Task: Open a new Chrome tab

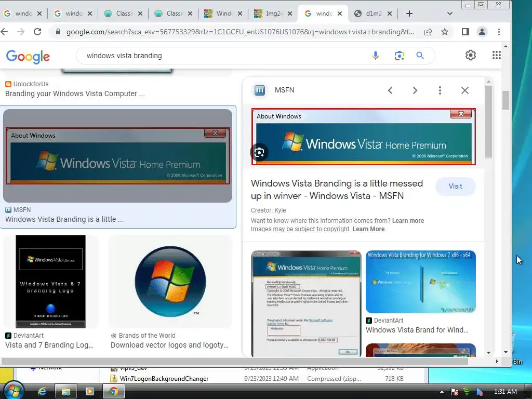Action: click(x=409, y=14)
